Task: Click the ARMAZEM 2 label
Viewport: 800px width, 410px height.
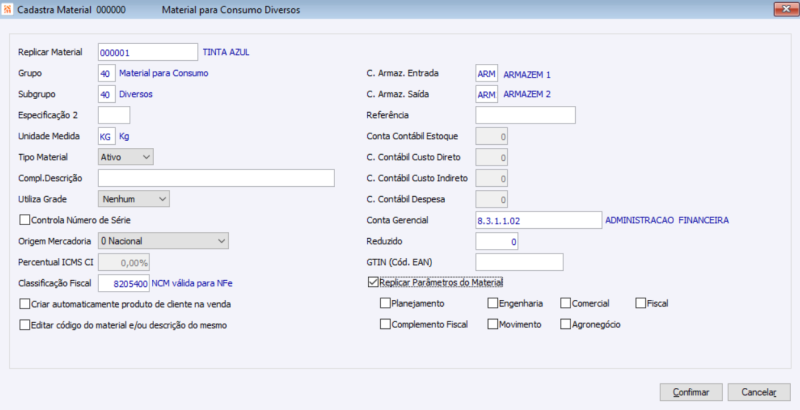Action: tap(527, 94)
